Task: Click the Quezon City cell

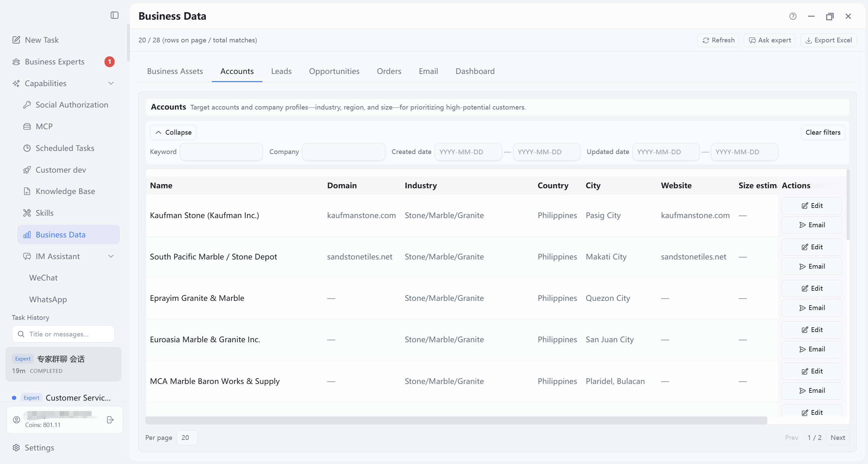Action: [608, 298]
